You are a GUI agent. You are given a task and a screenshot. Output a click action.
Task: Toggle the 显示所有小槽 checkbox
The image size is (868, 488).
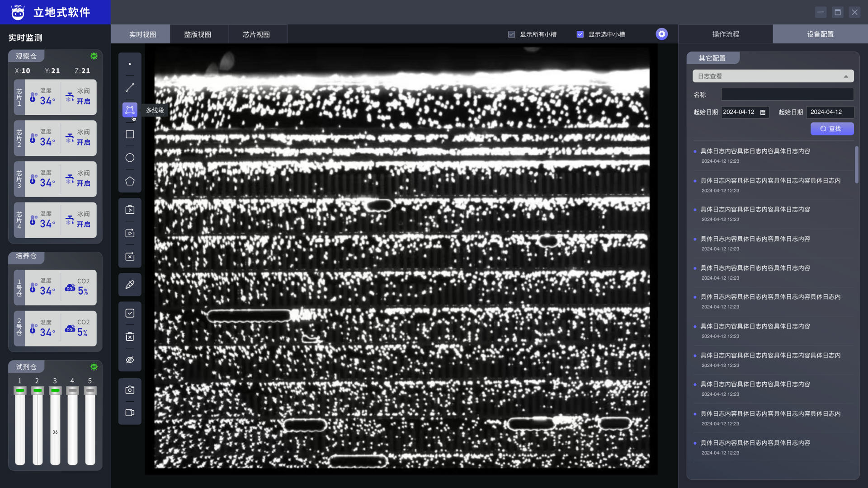click(x=512, y=34)
